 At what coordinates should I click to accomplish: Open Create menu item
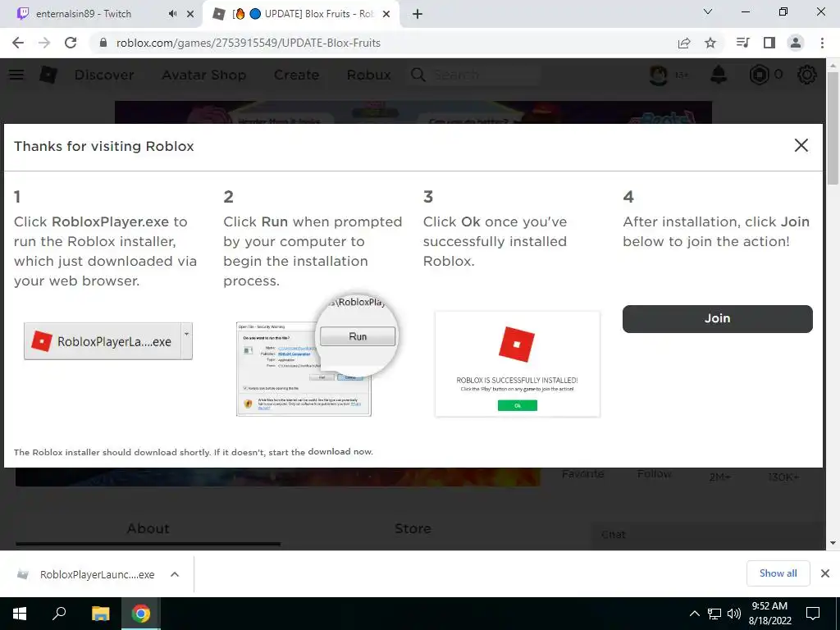coord(296,75)
